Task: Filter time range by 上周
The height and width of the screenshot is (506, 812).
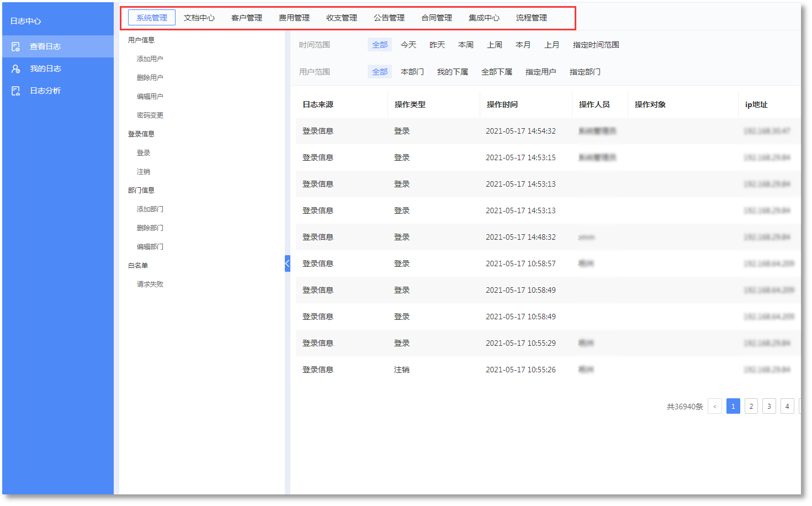Action: click(495, 45)
